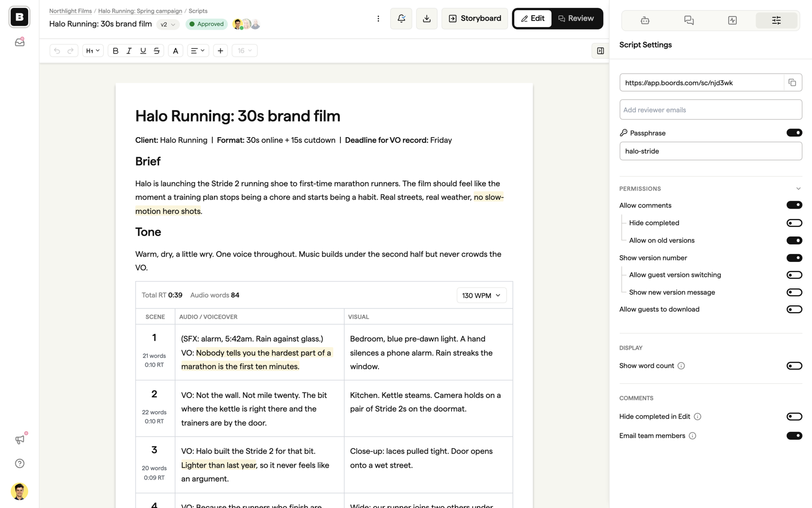The width and height of the screenshot is (812, 508).
Task: Click the Storyboard button
Action: click(x=475, y=19)
